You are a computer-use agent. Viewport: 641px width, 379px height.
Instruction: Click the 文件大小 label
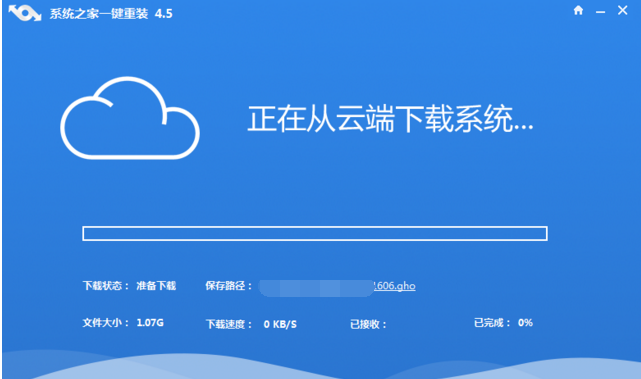tap(106, 323)
